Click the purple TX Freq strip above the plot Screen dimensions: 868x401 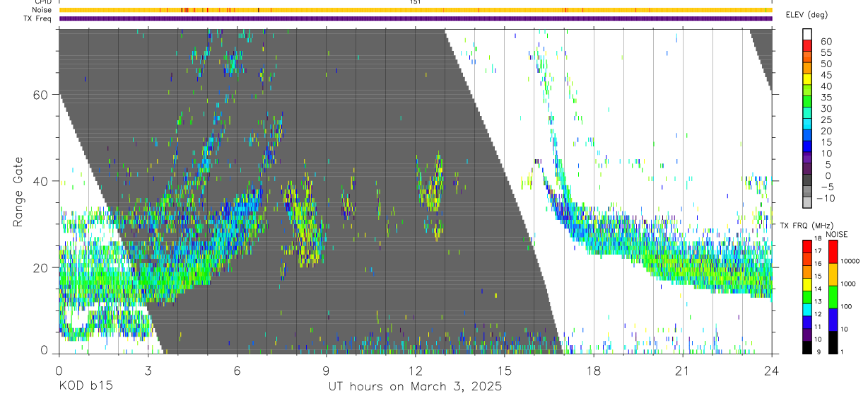click(x=415, y=18)
